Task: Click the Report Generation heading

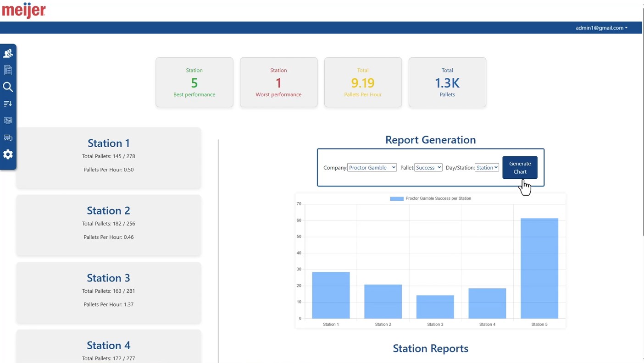Action: (x=431, y=140)
